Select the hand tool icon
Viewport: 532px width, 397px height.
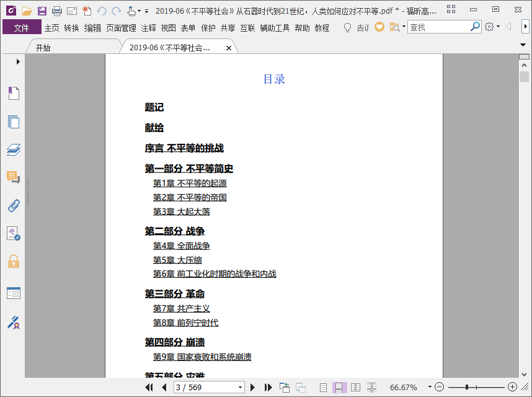(x=131, y=11)
